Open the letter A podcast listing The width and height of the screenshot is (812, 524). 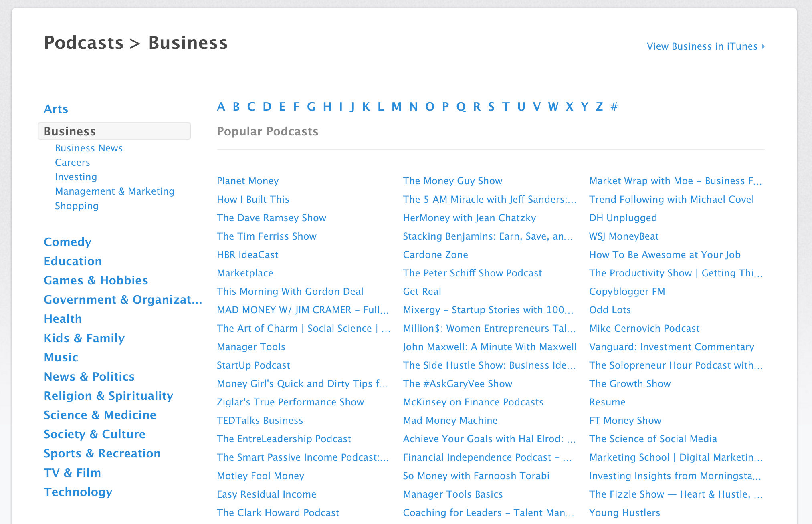click(220, 106)
